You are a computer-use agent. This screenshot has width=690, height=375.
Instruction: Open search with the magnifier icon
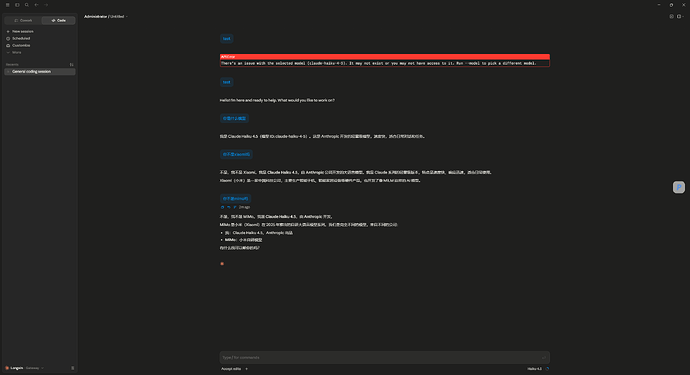pos(27,5)
